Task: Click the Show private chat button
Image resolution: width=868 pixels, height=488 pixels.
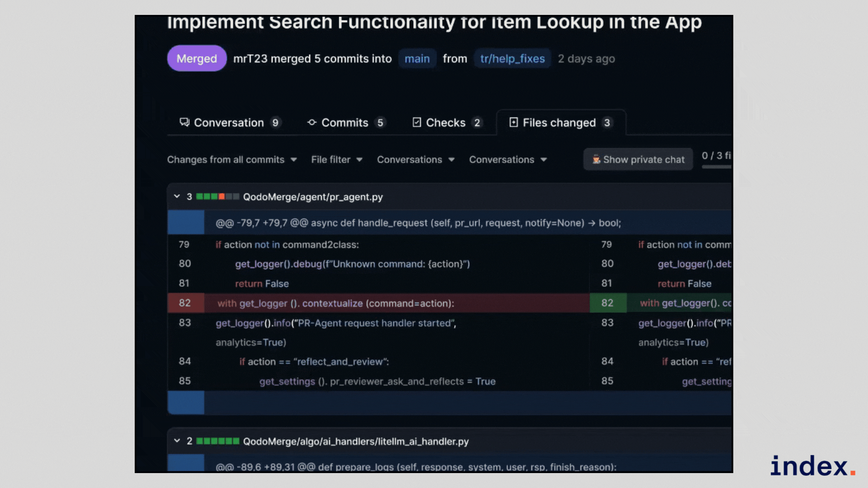Action: tap(638, 159)
